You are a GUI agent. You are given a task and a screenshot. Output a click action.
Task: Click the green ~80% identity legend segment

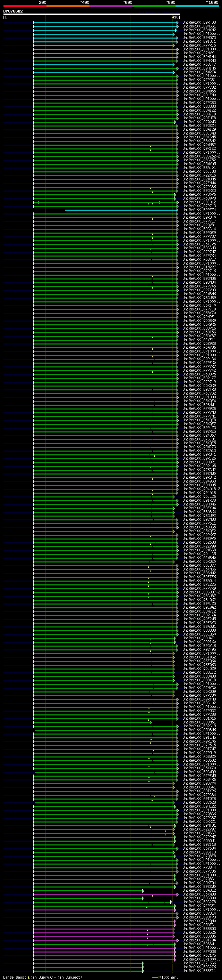coord(154,6)
